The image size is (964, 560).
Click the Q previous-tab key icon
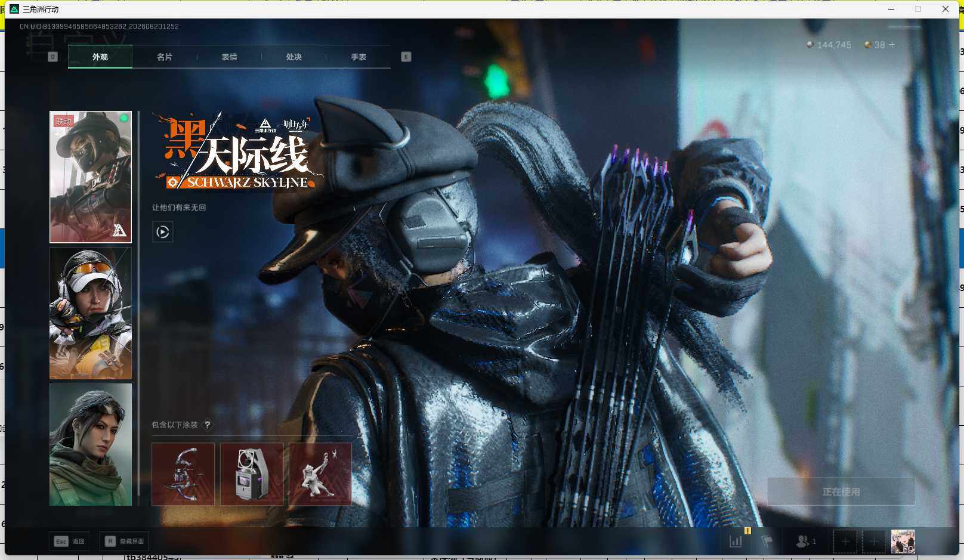pyautogui.click(x=52, y=57)
